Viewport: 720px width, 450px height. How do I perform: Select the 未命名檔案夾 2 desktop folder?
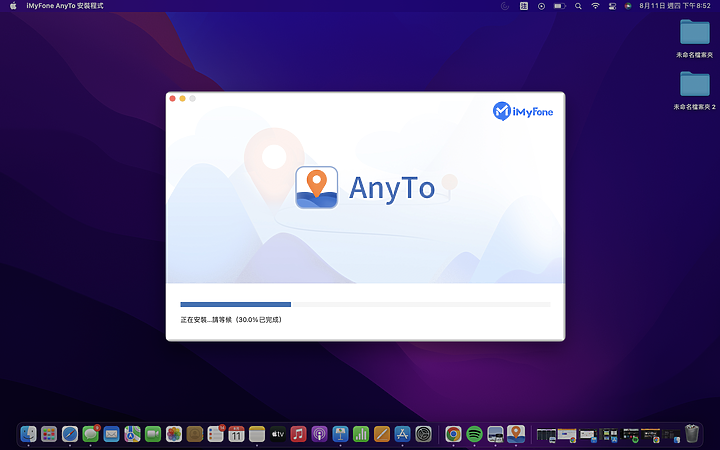click(694, 90)
